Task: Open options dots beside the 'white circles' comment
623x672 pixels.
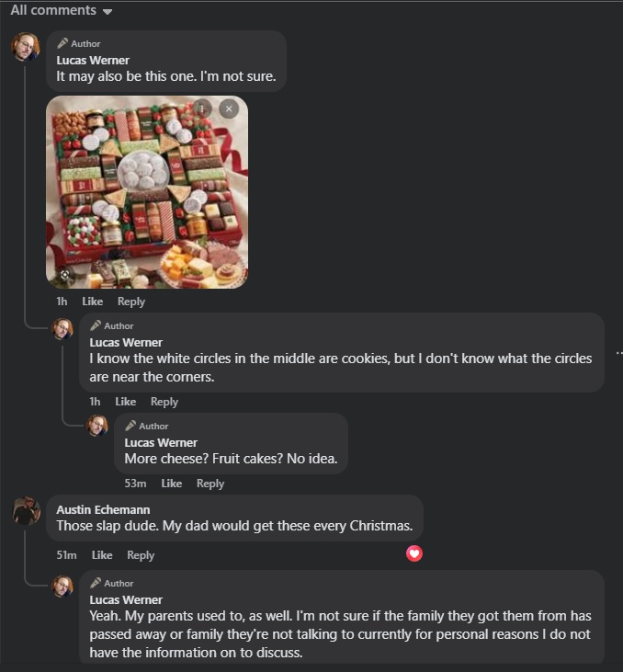Action: tap(618, 353)
